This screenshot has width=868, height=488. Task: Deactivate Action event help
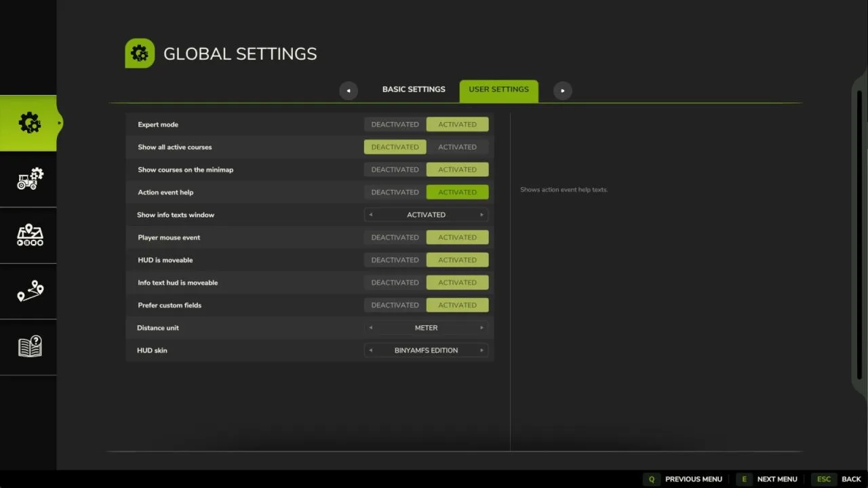[395, 192]
